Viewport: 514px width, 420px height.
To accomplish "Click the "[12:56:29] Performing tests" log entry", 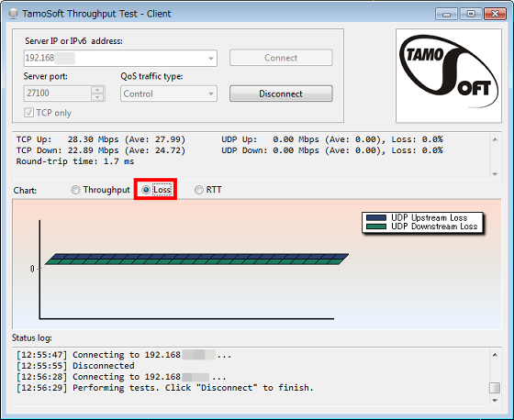I will 165,388.
